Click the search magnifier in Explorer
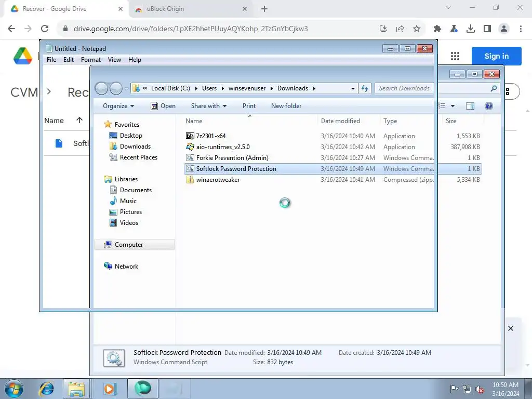The image size is (532, 399). pos(494,88)
